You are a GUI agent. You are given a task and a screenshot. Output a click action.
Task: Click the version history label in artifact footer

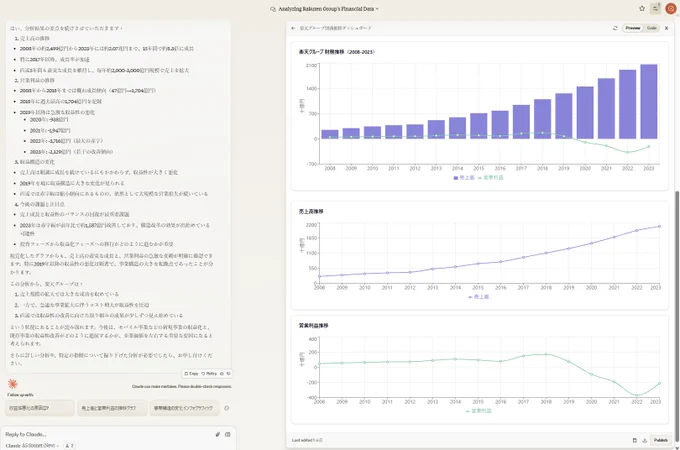[x=307, y=440]
